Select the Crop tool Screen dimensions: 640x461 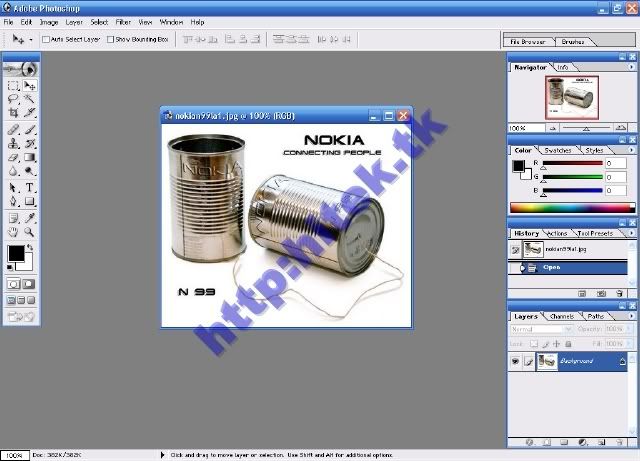click(x=13, y=112)
